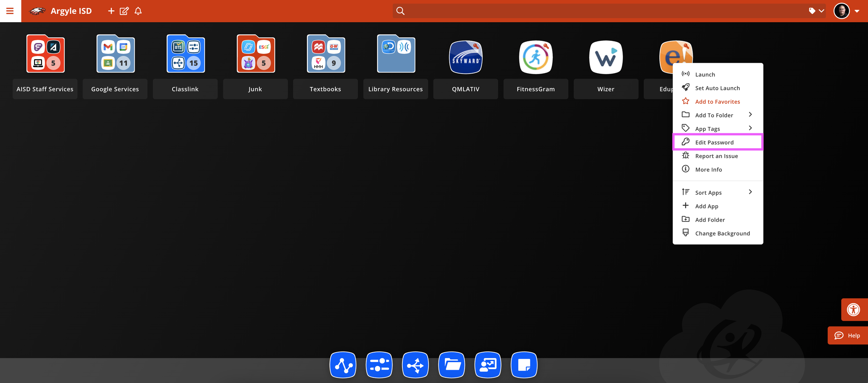The height and width of the screenshot is (383, 868).
Task: Launch the Wizer app
Action: coord(606,57)
